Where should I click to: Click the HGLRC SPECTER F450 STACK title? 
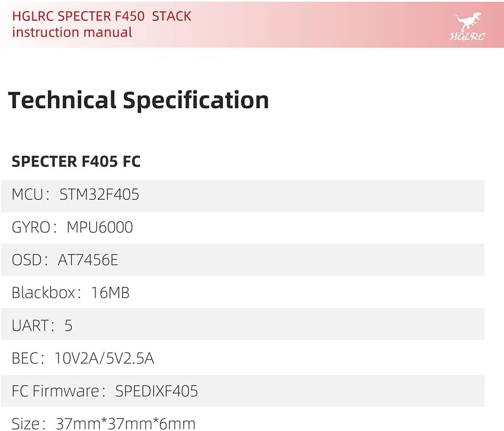101,16
